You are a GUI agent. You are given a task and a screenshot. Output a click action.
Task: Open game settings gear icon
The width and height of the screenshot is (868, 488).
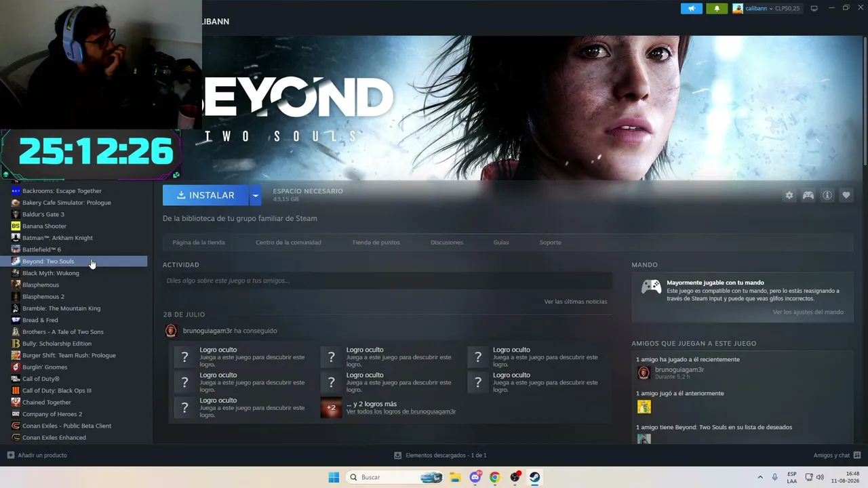click(789, 195)
